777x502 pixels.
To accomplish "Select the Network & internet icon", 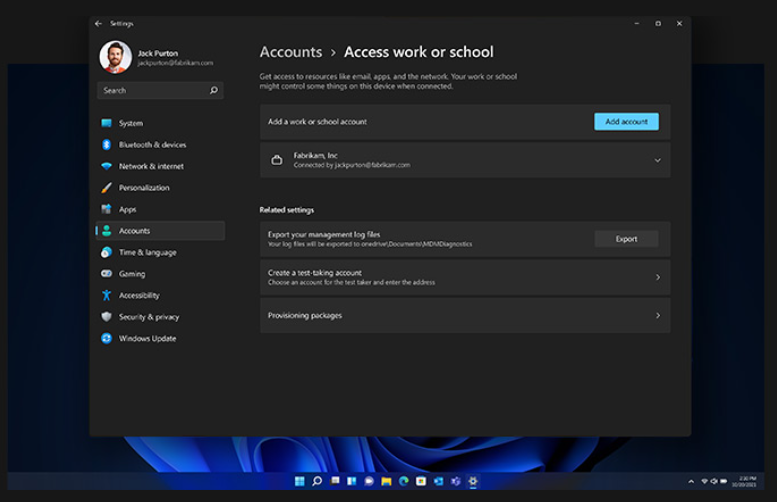I will tap(107, 166).
